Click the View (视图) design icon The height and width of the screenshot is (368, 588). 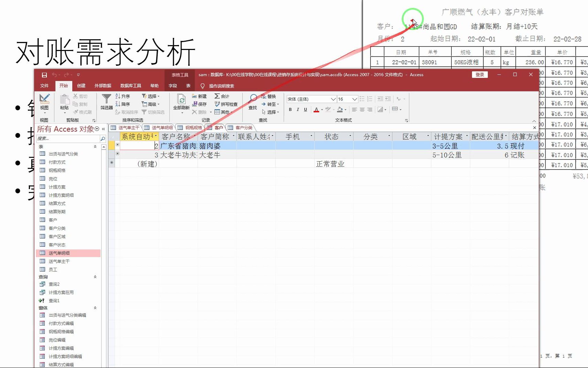click(44, 99)
